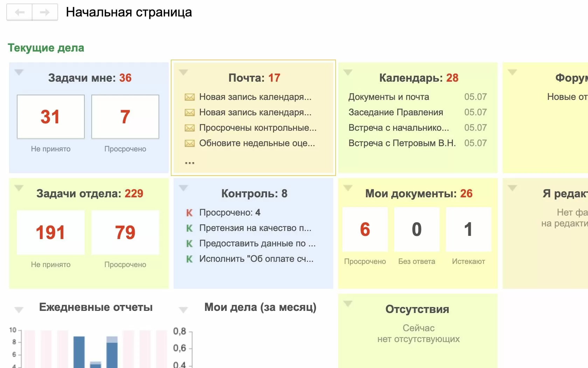Show more mail with the ellipsis
Image resolution: width=588 pixels, height=368 pixels.
click(x=190, y=163)
